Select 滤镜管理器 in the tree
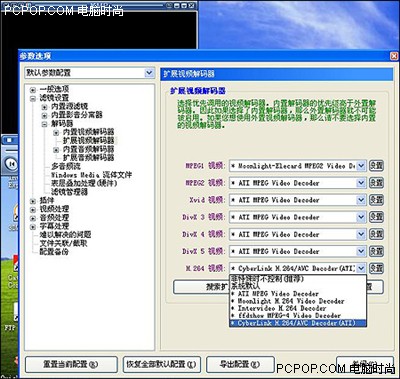The width and height of the screenshot is (400, 379). [x=69, y=192]
